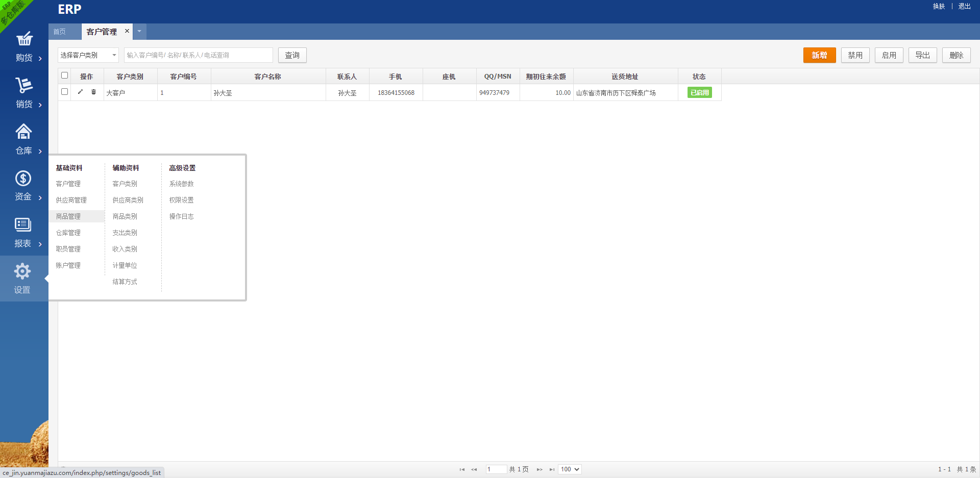The height and width of the screenshot is (478, 980).
Task: Open the 报表 reports icon
Action: [23, 224]
